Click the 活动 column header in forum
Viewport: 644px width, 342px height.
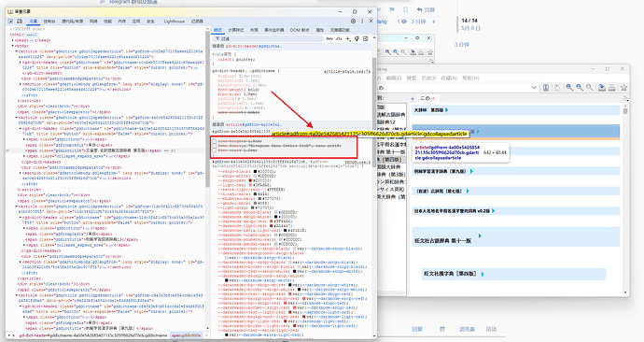point(491,329)
